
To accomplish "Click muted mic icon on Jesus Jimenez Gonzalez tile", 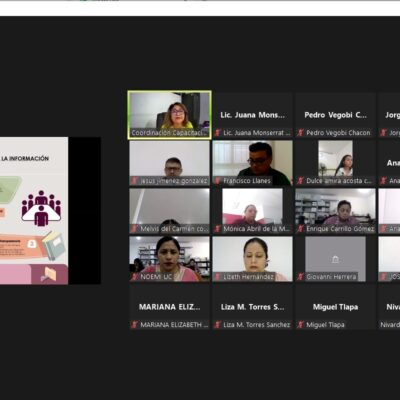I will point(135,181).
